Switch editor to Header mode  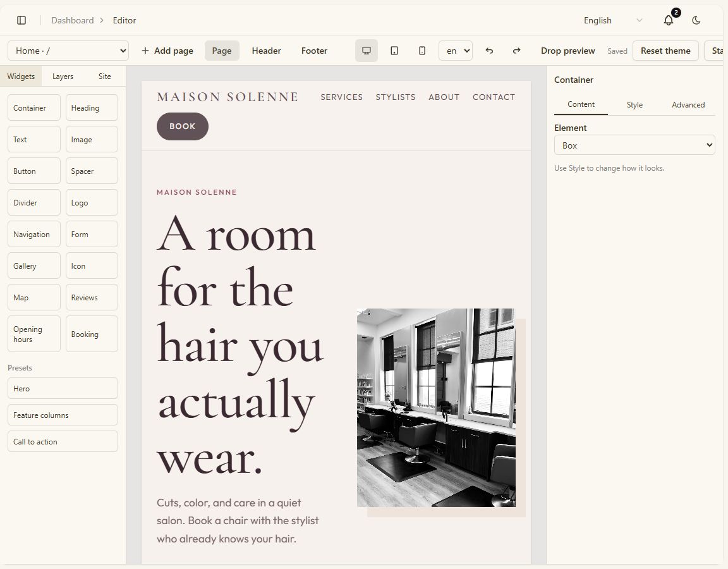[x=267, y=51]
